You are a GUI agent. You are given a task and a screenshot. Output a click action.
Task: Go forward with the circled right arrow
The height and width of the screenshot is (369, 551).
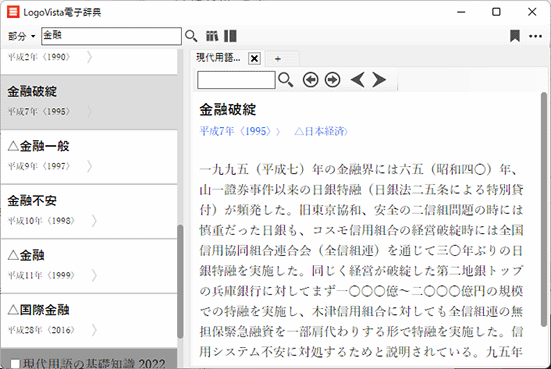(x=332, y=80)
